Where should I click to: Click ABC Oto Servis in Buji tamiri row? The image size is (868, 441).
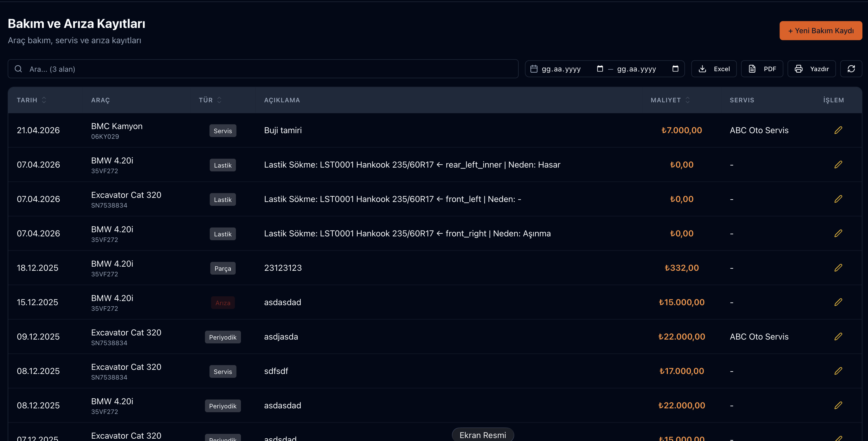pos(759,130)
